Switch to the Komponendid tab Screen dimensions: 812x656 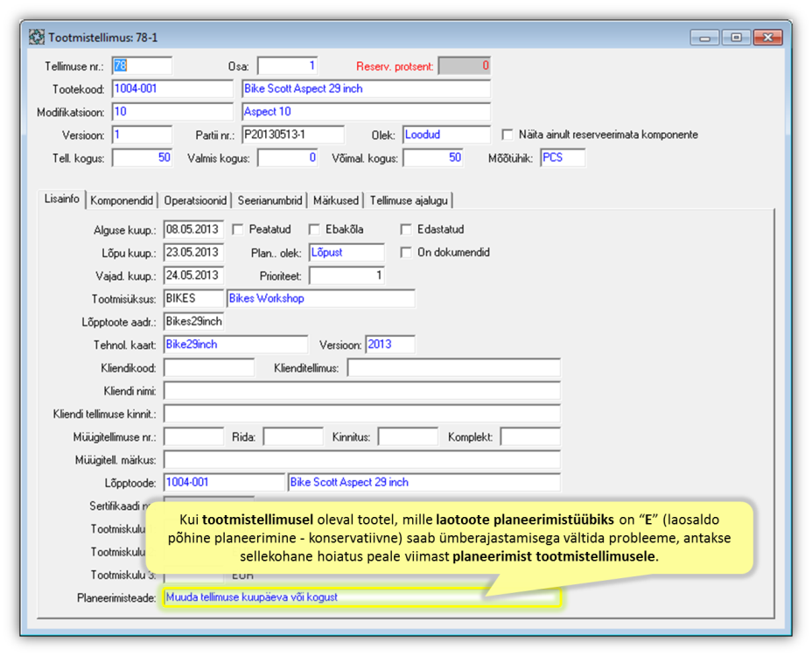coord(122,200)
